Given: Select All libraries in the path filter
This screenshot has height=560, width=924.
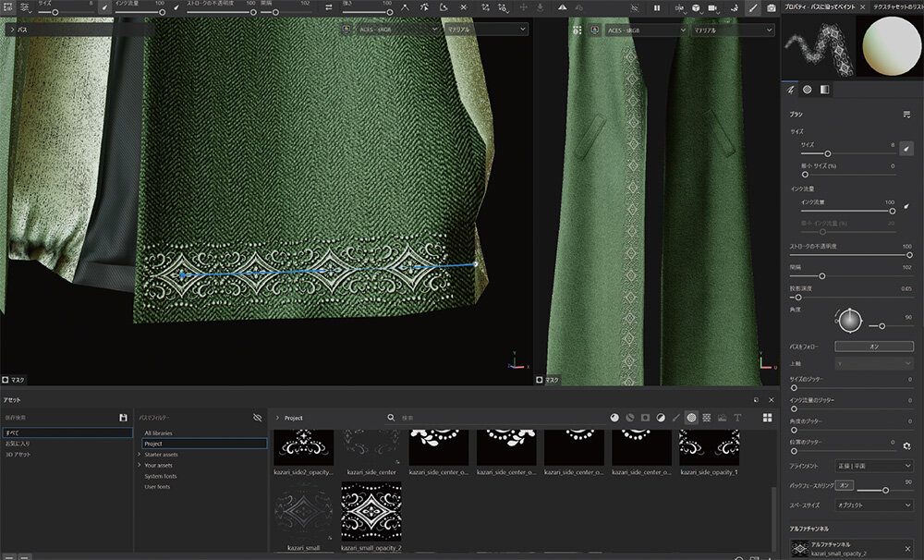Looking at the screenshot, I should 157,432.
